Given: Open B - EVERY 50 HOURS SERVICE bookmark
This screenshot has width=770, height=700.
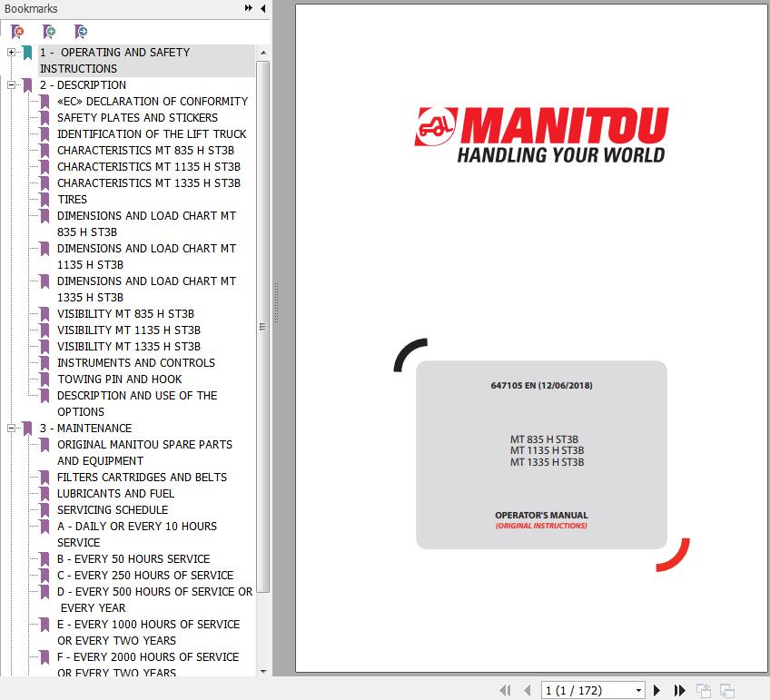Looking at the screenshot, I should [x=133, y=558].
